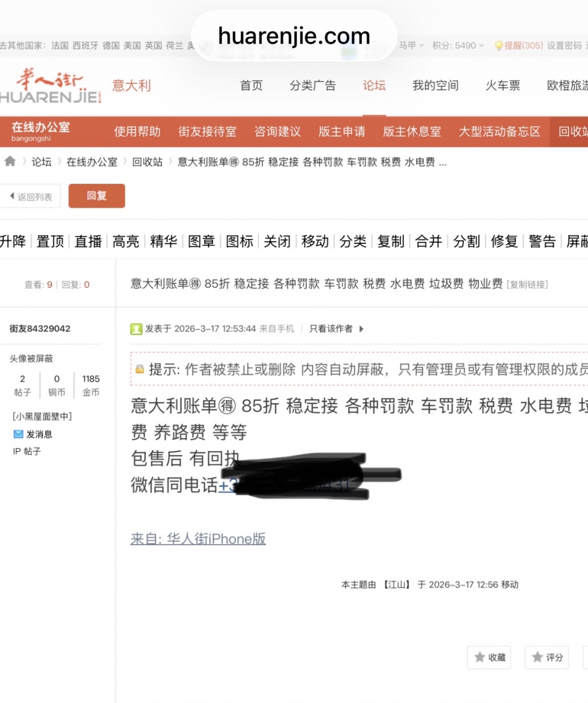This screenshot has height=703, width=588.
Task: Click the home icon in breadcrumb
Action: pyautogui.click(x=10, y=161)
